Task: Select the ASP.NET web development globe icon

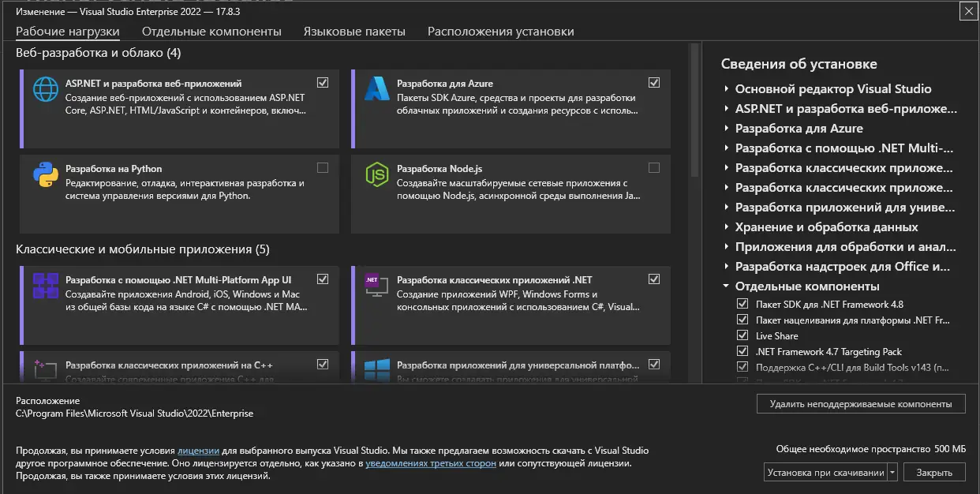Action: click(x=47, y=89)
